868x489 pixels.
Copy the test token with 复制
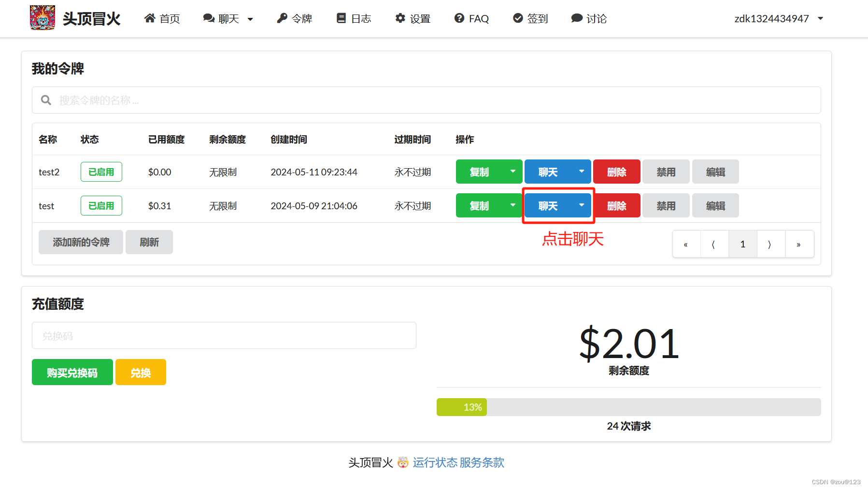coord(479,206)
